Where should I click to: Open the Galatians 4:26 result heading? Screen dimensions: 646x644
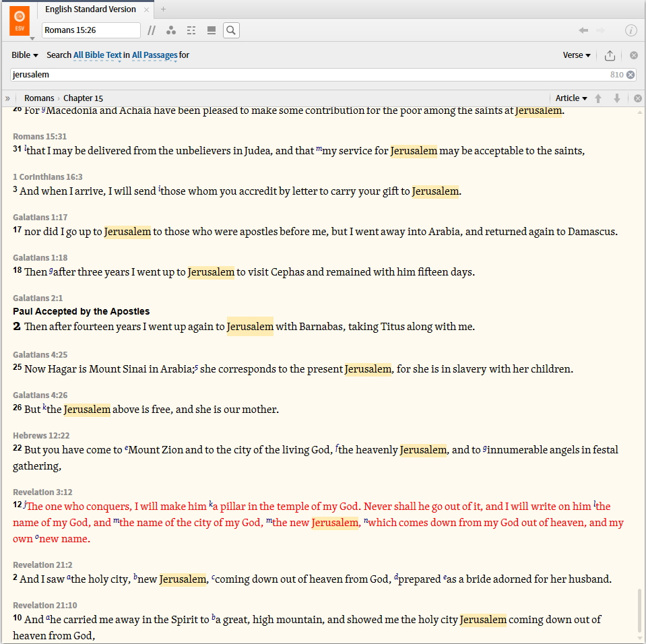coord(40,395)
